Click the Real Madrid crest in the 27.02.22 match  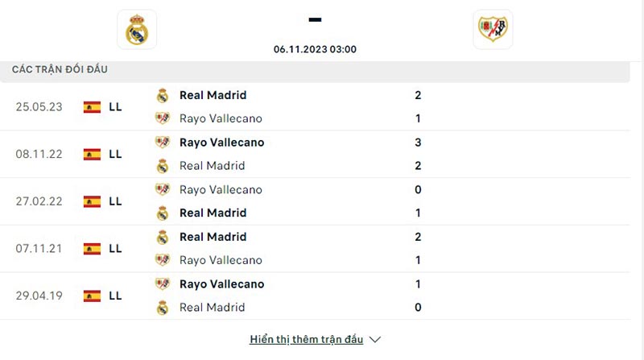pos(163,213)
